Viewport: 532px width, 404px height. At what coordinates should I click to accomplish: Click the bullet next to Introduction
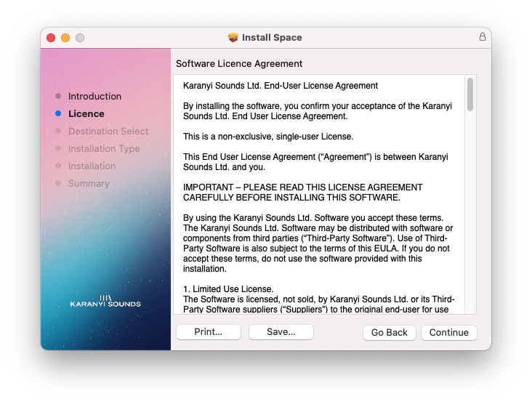click(58, 96)
